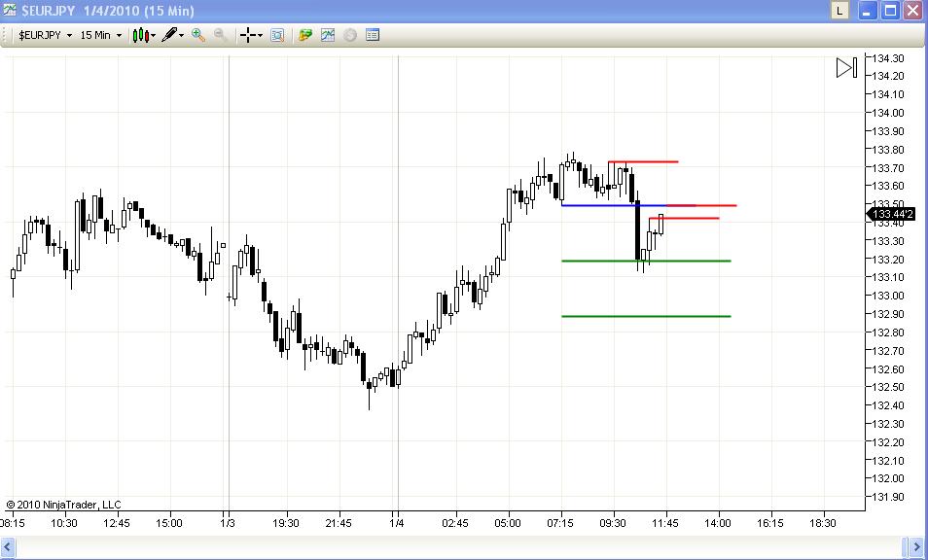The image size is (928, 560).
Task: Click the 133.00 price axis label
Action: coord(888,296)
